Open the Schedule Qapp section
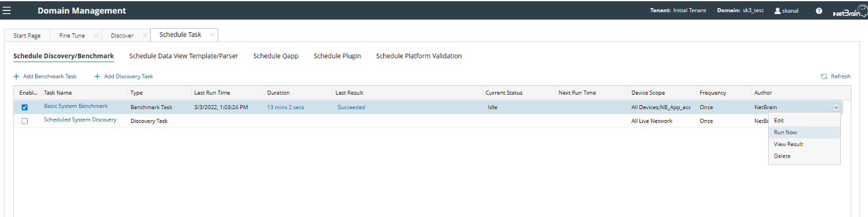This screenshot has width=868, height=217. [276, 56]
